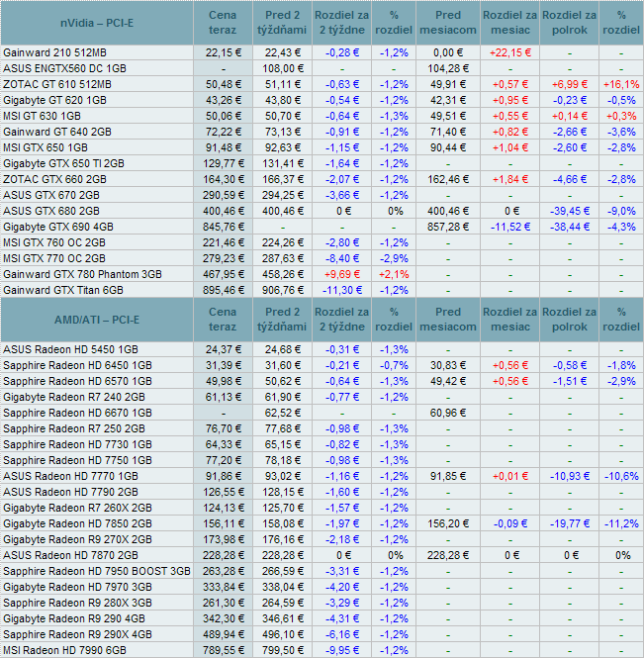Click the 24,37 € current price cell
The image size is (644, 658).
224,349
